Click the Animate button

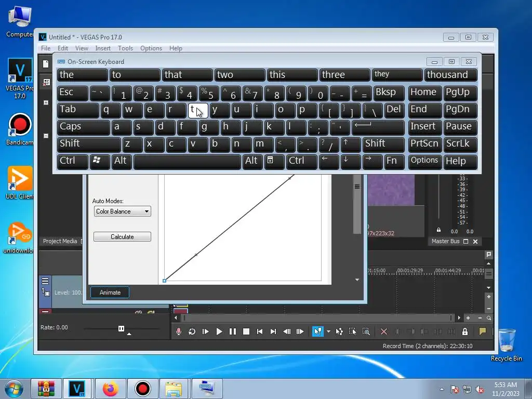click(x=110, y=292)
